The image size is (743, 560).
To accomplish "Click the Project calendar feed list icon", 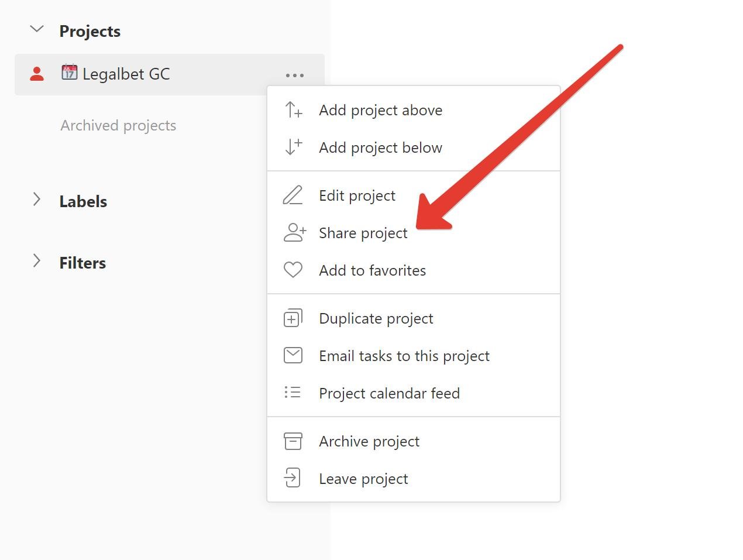I will (293, 393).
